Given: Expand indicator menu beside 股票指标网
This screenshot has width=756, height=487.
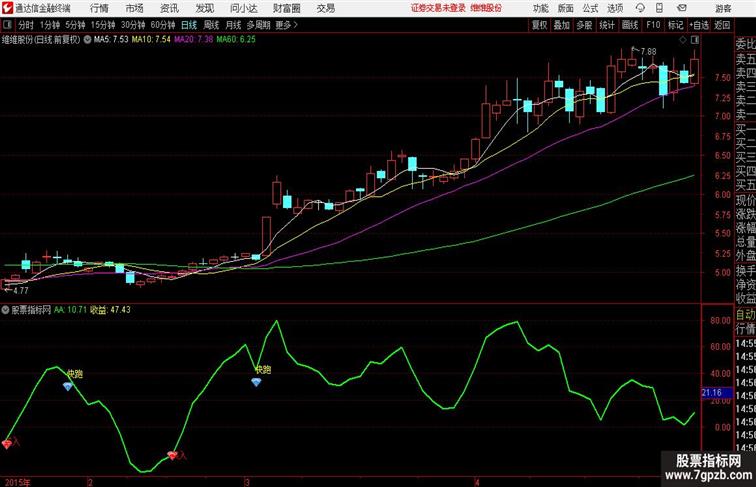Looking at the screenshot, I should point(6,310).
